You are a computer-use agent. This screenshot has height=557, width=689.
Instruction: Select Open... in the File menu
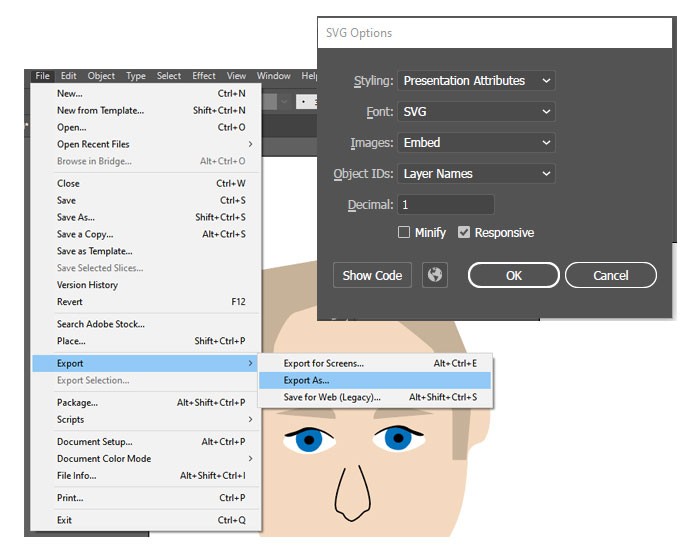(x=146, y=127)
